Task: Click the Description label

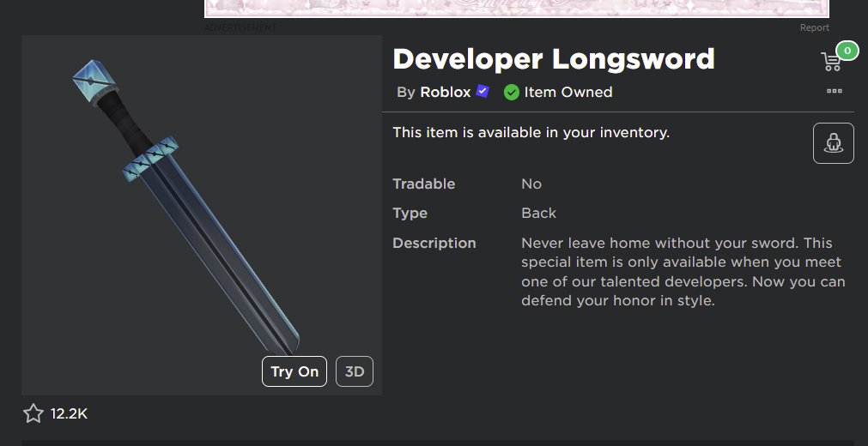Action: click(x=434, y=243)
